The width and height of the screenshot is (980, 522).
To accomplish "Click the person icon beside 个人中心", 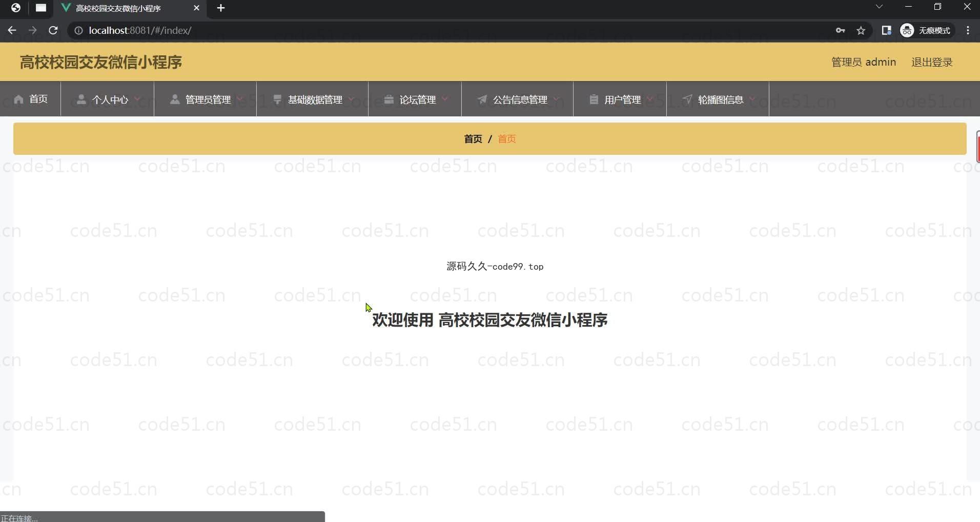I will 81,99.
